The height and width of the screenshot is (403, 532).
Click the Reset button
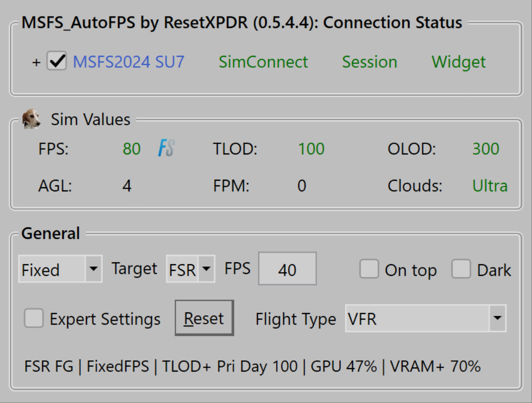pos(204,318)
